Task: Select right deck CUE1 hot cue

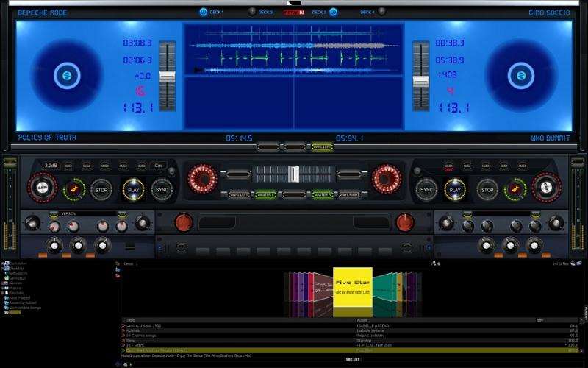Action: pyautogui.click(x=448, y=166)
